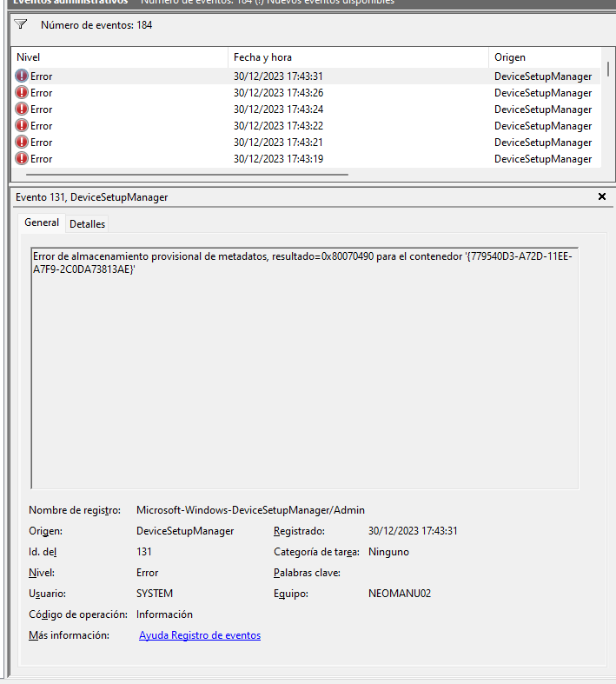Select date cell 30/12/2023 17:43:19
The image size is (616, 684).
coord(278,159)
